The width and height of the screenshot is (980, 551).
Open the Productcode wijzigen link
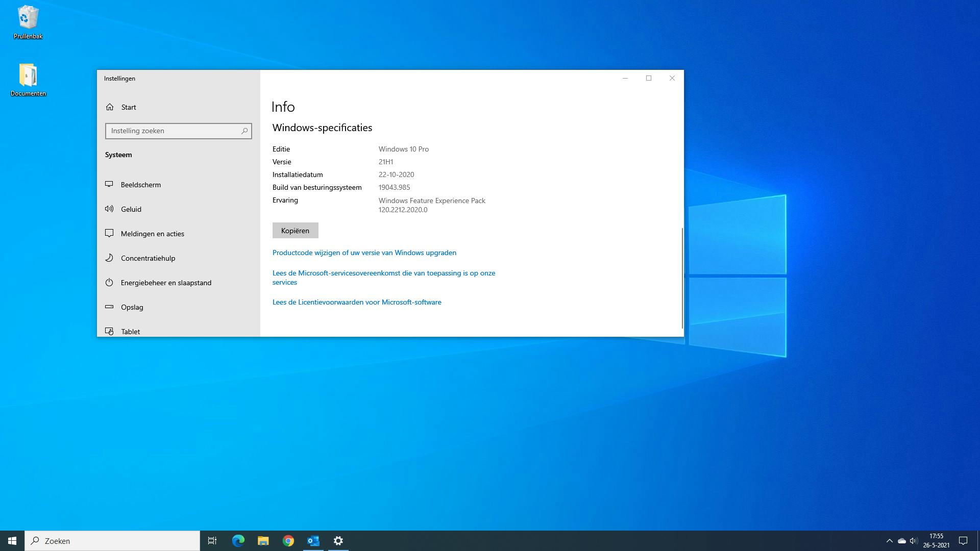point(364,253)
